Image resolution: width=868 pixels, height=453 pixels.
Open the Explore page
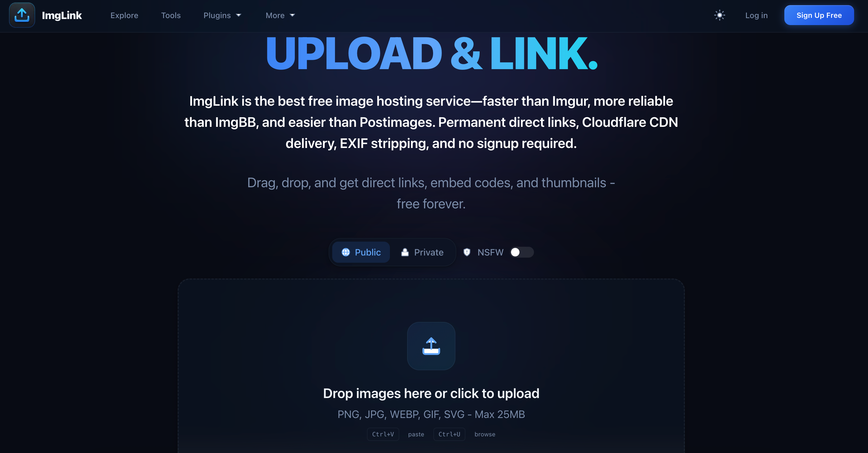tap(124, 15)
